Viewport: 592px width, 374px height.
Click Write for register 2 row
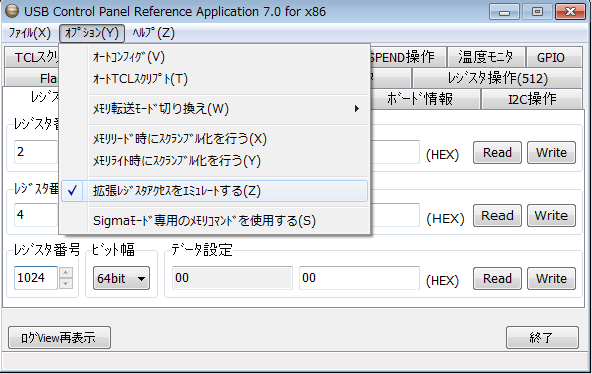(551, 153)
